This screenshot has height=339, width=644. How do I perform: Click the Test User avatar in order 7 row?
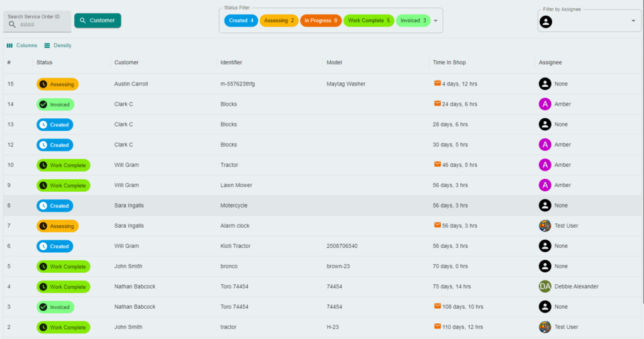pos(545,226)
